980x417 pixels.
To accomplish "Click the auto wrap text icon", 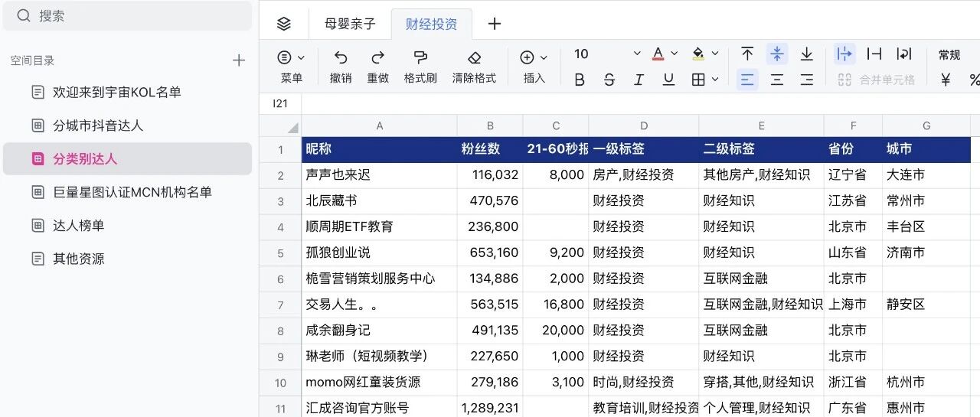I will click(904, 54).
